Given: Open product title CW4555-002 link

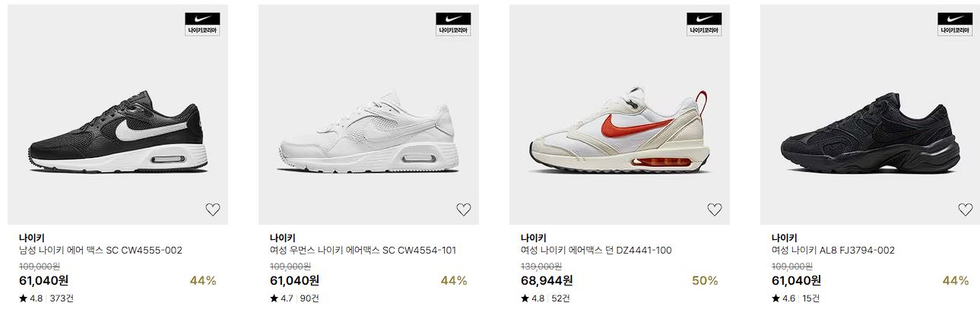Looking at the screenshot, I should 100,251.
